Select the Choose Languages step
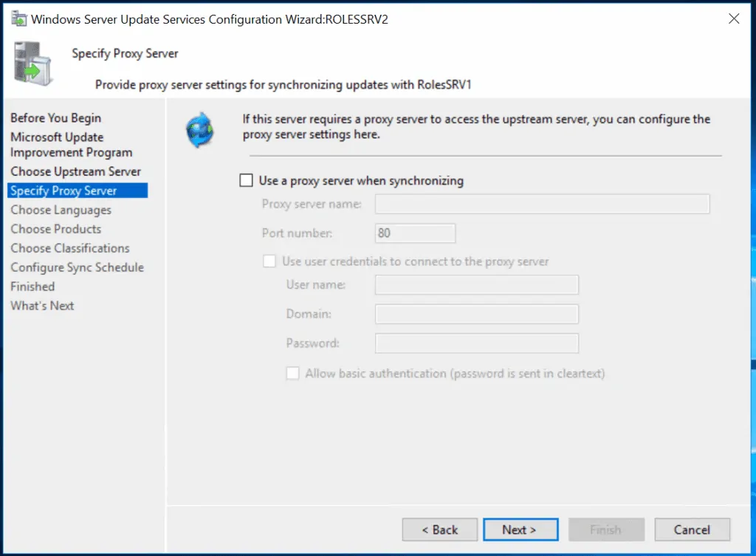756x556 pixels. click(x=61, y=210)
